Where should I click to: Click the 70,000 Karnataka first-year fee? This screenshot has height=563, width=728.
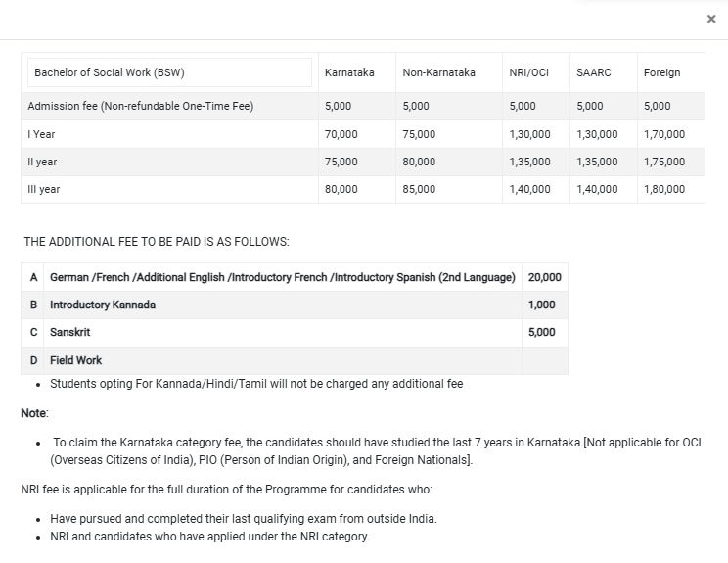(341, 134)
